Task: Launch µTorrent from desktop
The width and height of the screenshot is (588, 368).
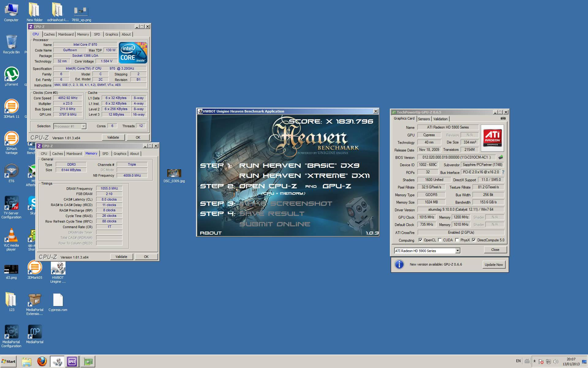Action: pyautogui.click(x=11, y=77)
